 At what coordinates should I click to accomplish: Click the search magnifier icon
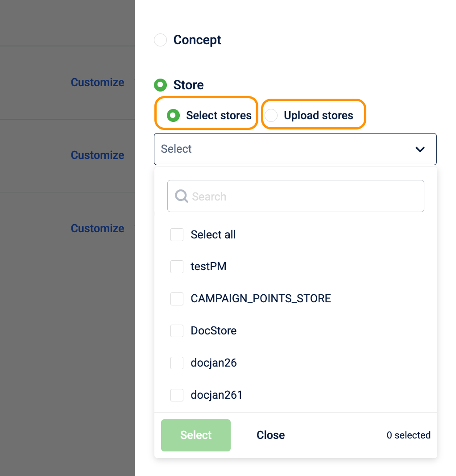pos(182,196)
